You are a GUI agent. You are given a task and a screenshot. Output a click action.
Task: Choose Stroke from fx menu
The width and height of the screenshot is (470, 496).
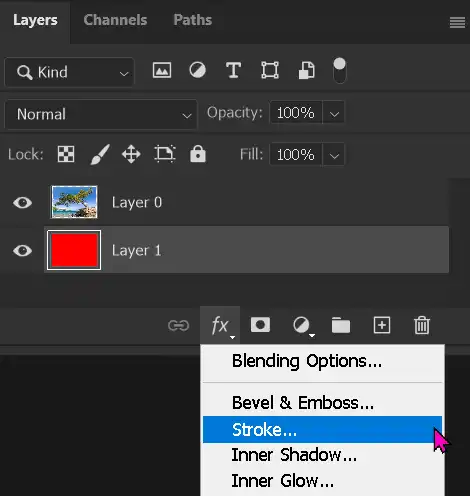[322, 429]
